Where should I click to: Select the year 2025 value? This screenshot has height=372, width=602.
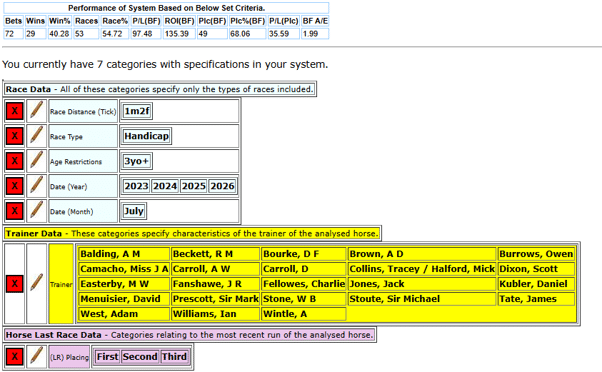coord(194,186)
